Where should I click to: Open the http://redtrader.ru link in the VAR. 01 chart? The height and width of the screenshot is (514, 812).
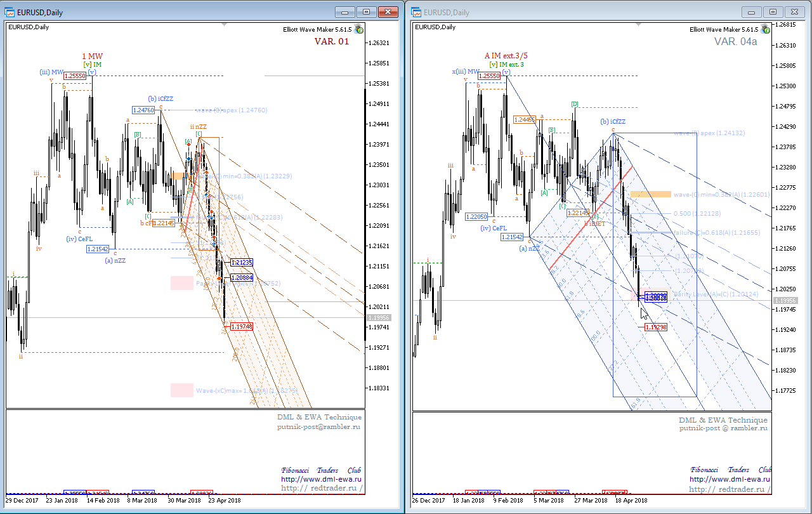point(322,488)
